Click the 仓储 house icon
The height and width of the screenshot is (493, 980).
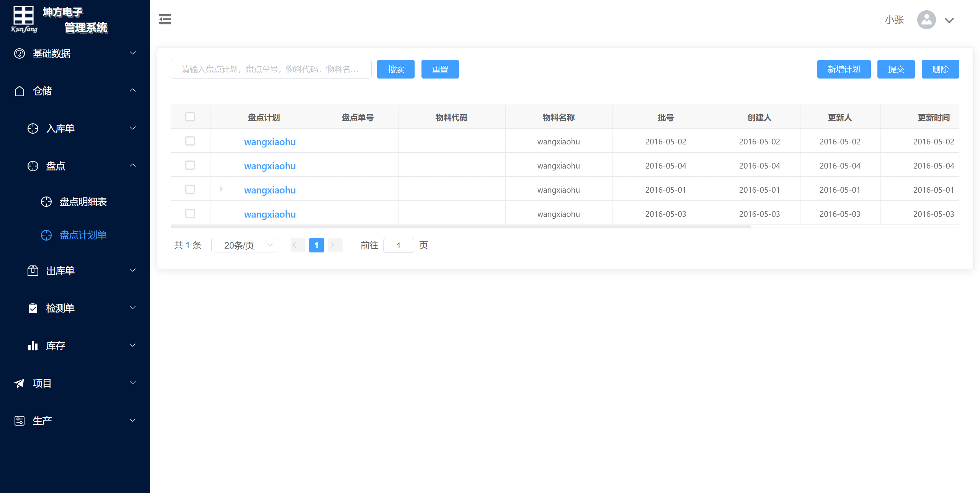click(20, 91)
